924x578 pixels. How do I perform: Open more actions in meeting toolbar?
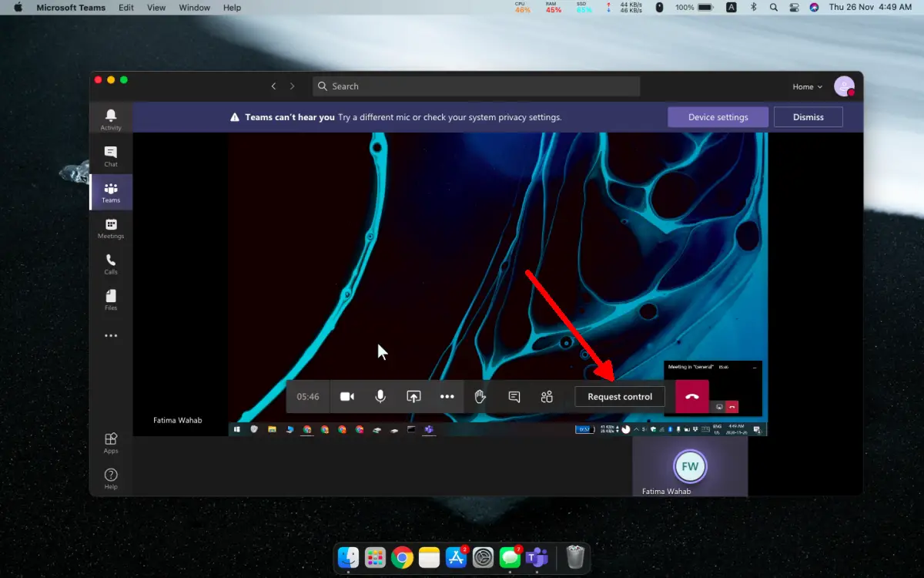tap(447, 397)
